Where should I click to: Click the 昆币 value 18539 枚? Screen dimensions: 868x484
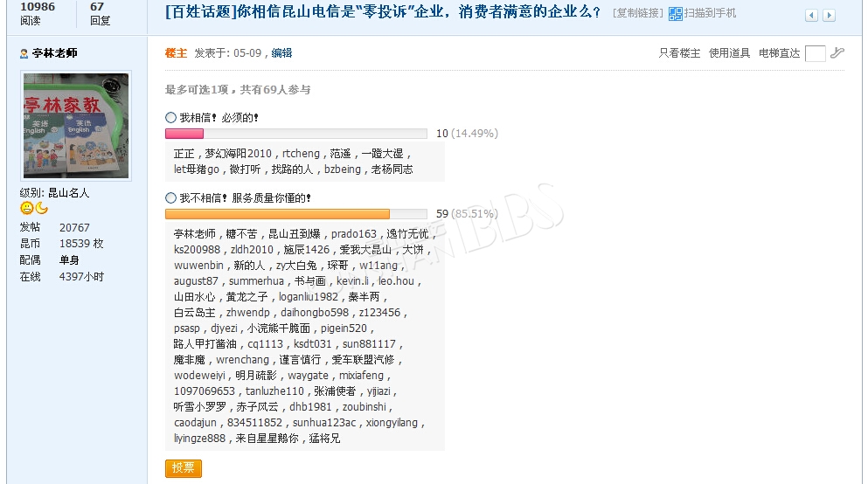click(81, 244)
